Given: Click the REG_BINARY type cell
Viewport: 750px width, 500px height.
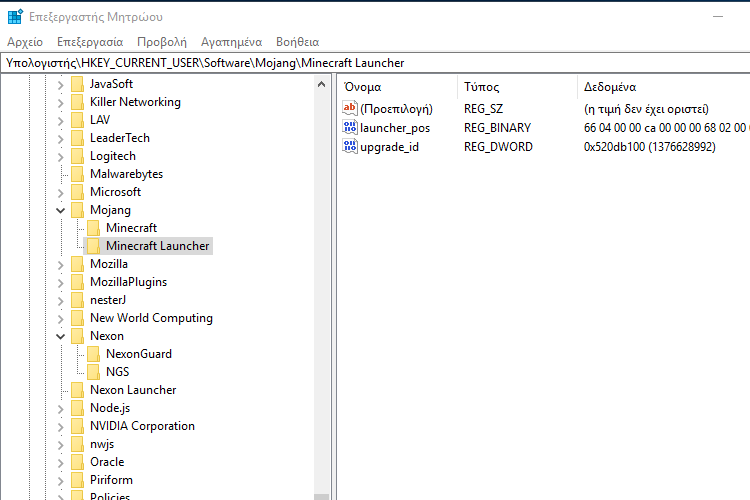Looking at the screenshot, I should pyautogui.click(x=497, y=128).
